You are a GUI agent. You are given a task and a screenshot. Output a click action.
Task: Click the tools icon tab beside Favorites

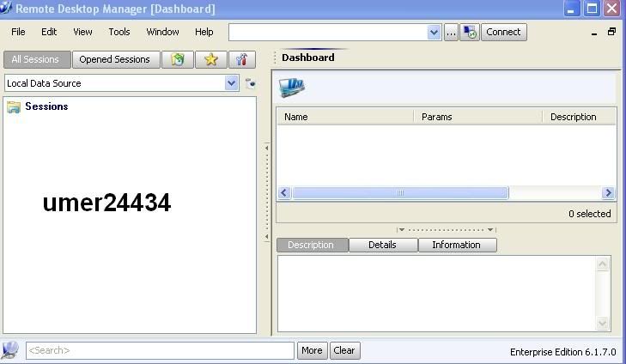[242, 59]
